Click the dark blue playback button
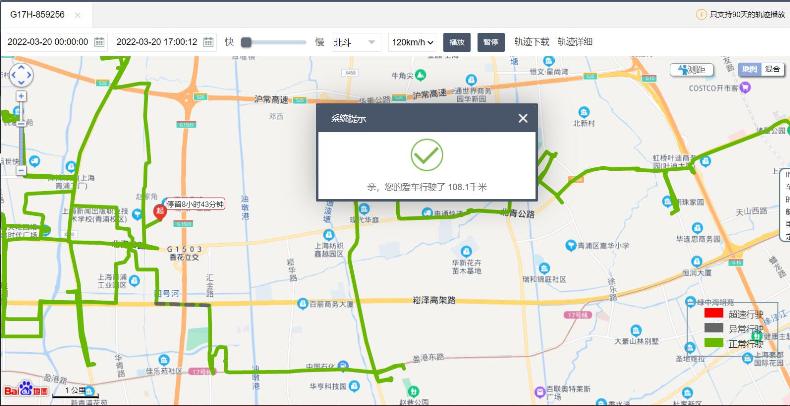790x406 pixels. pyautogui.click(x=457, y=42)
